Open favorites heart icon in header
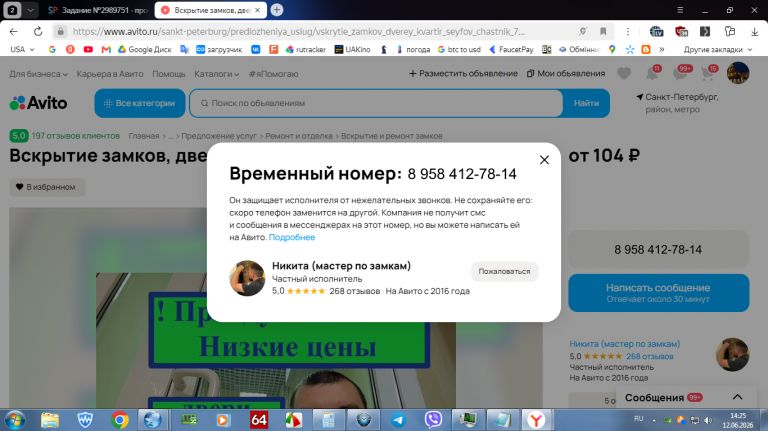This screenshot has height=431, width=768. (624, 73)
